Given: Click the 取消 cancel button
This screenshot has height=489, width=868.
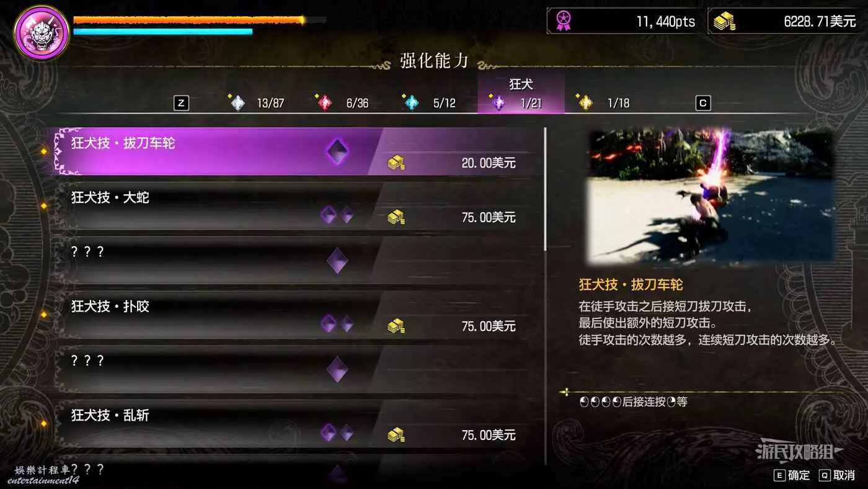Looking at the screenshot, I should point(837,475).
